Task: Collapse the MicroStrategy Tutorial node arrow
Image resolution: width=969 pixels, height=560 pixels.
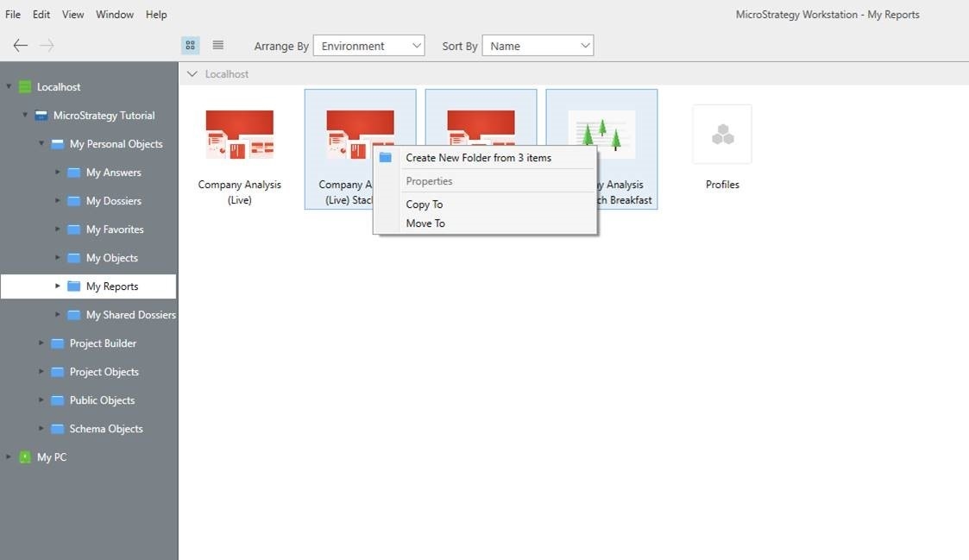Action: click(25, 115)
